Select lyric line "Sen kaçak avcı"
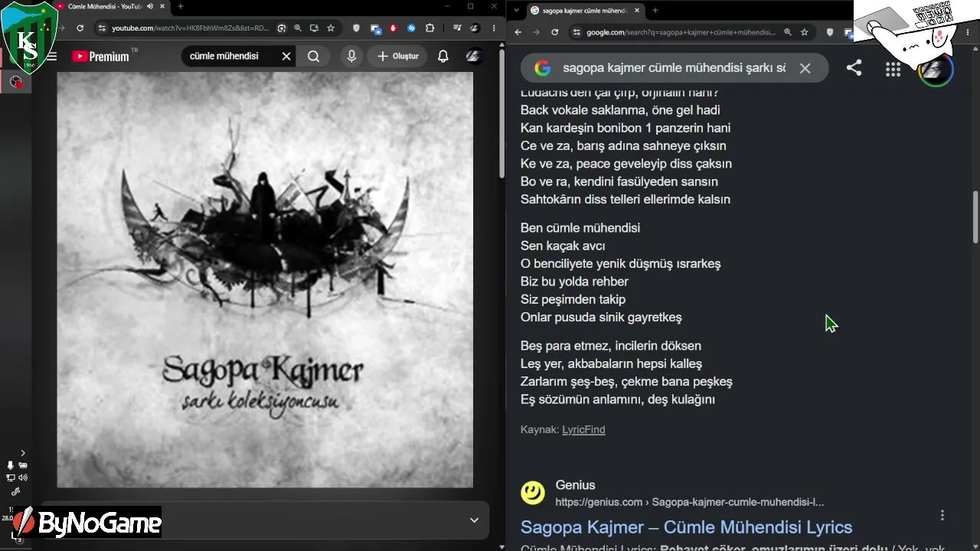The height and width of the screenshot is (551, 980). click(x=563, y=246)
